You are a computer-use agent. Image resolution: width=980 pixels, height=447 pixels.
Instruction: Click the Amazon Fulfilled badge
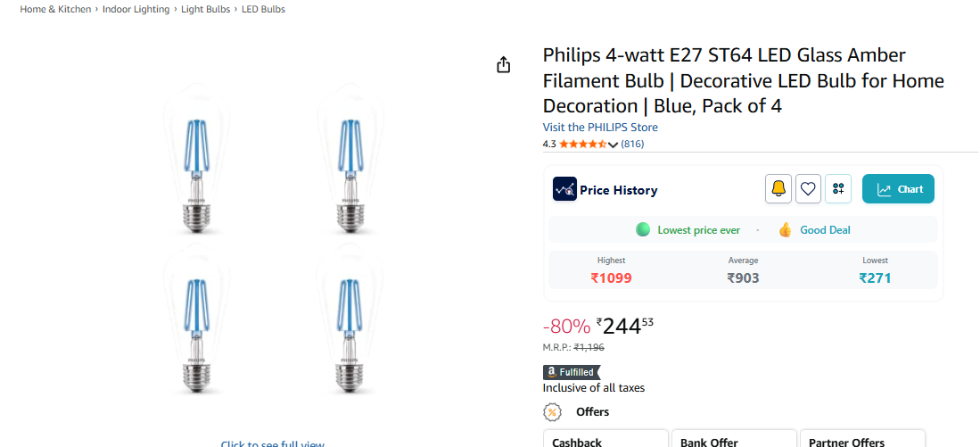click(x=572, y=372)
